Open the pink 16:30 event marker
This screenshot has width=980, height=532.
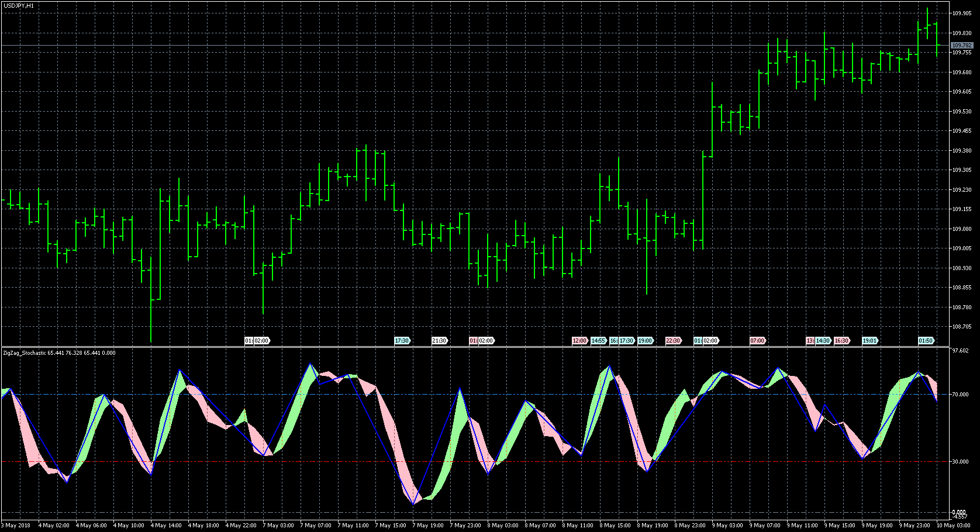(x=841, y=341)
